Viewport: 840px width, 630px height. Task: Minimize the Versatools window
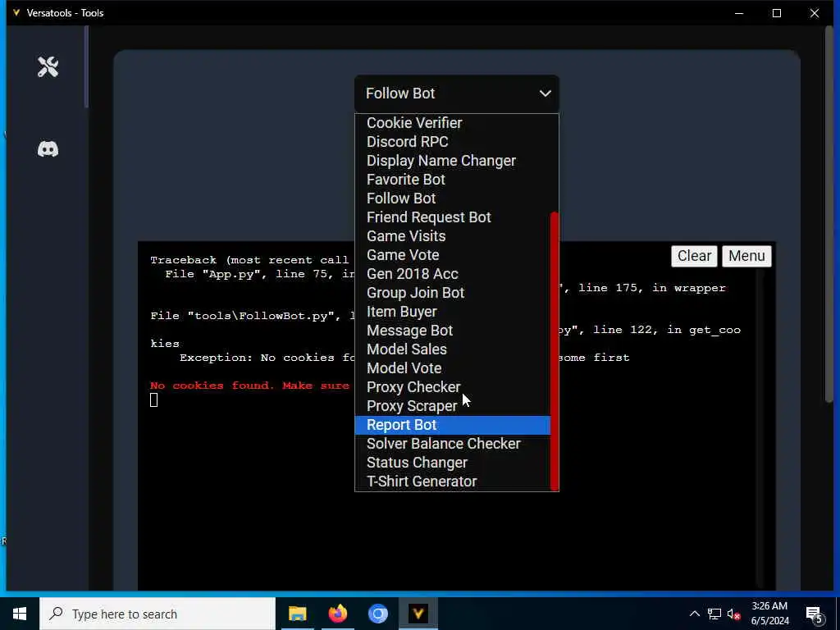[x=739, y=13]
